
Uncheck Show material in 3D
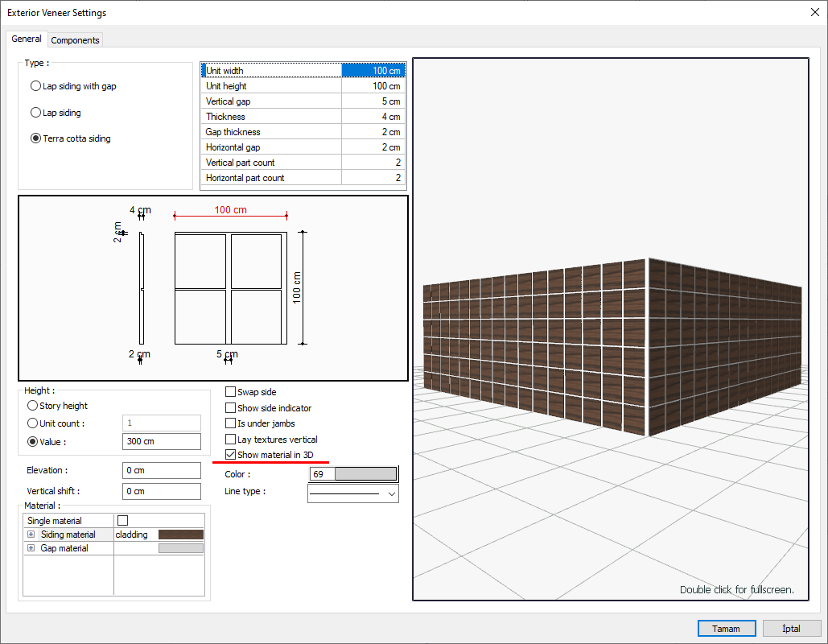pyautogui.click(x=231, y=455)
